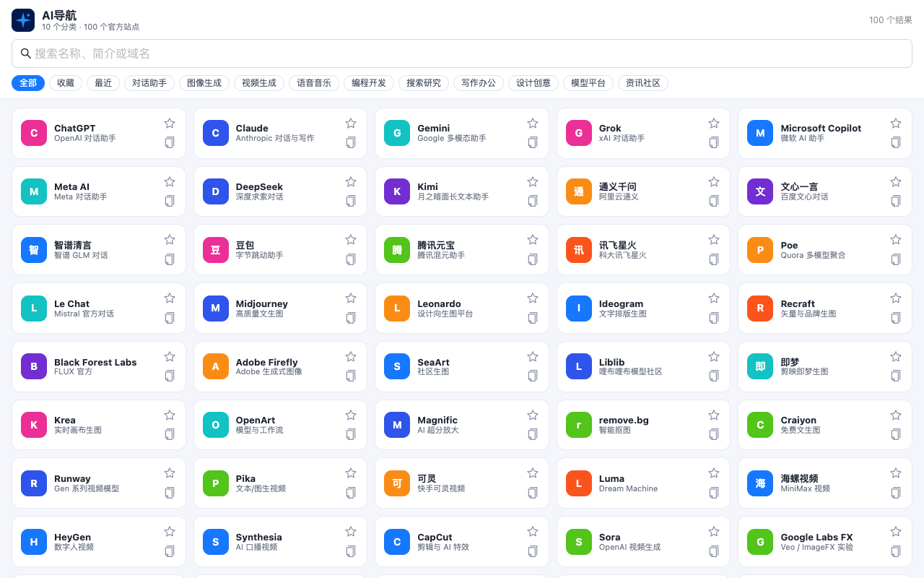Toggle the star on the 即梦 card

point(896,357)
